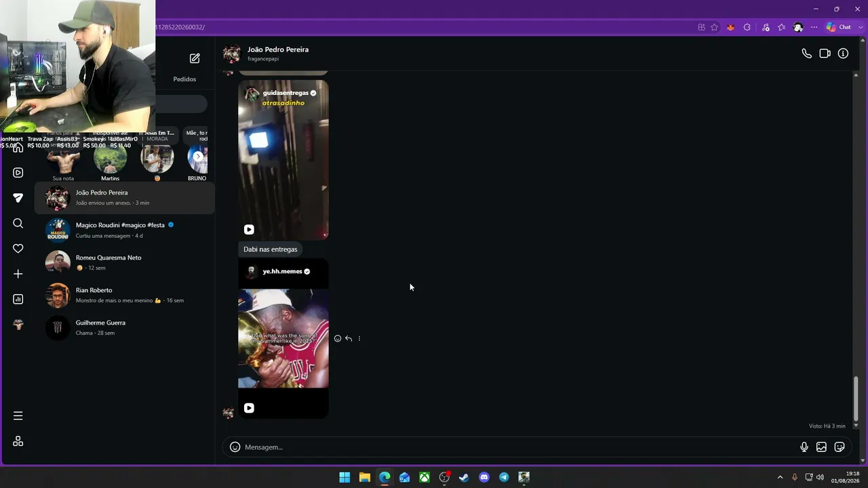Click the conversation scrollbar thumb
868x488 pixels.
coord(856,399)
